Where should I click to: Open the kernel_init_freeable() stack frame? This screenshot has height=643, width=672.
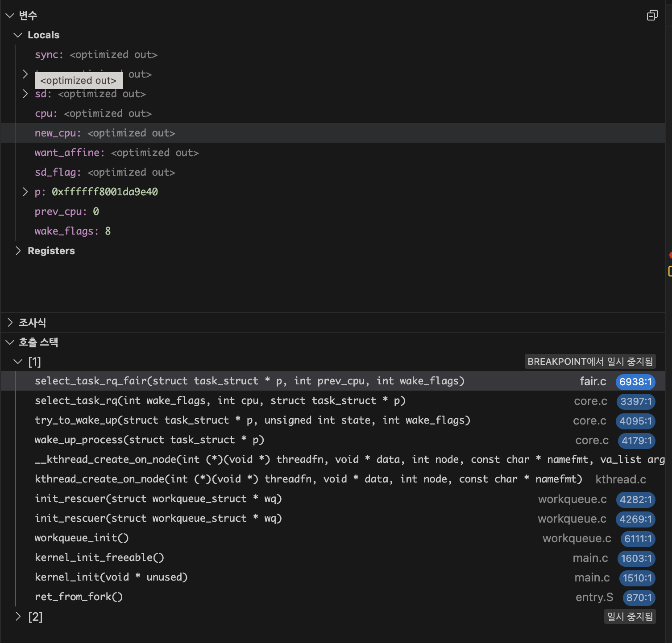point(333,557)
